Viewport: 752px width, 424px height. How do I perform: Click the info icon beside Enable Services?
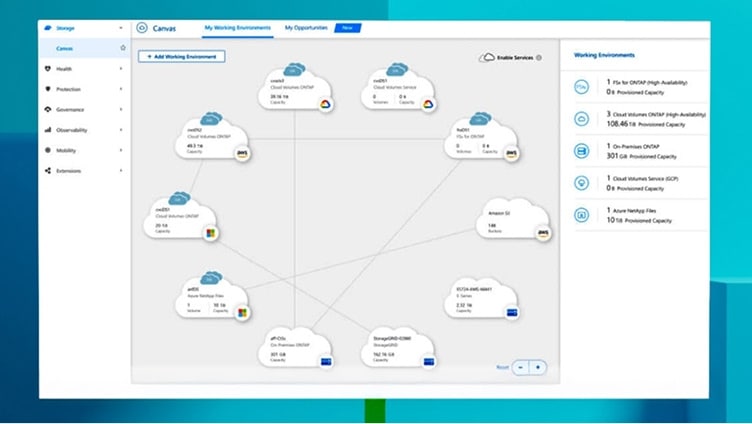pyautogui.click(x=539, y=58)
